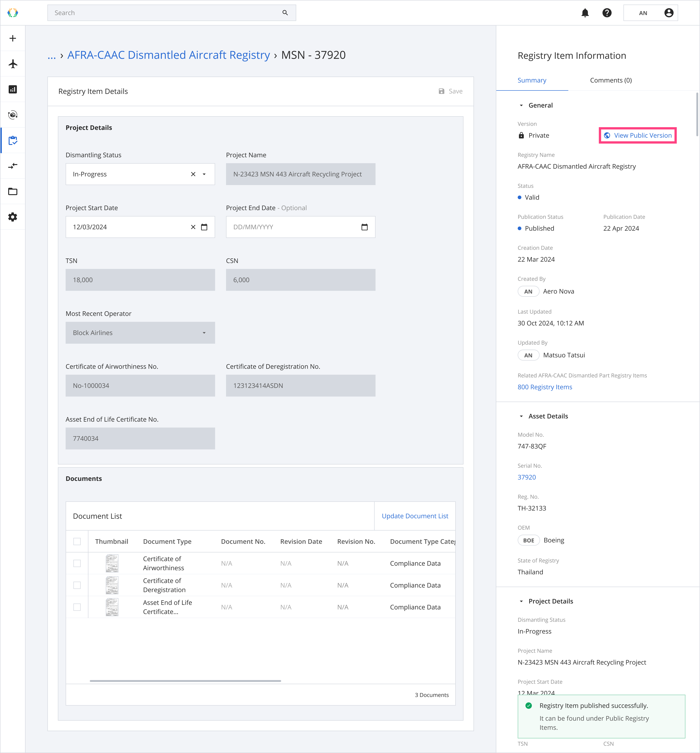This screenshot has width=700, height=753.
Task: Collapse the Asset Details section
Action: point(521,416)
